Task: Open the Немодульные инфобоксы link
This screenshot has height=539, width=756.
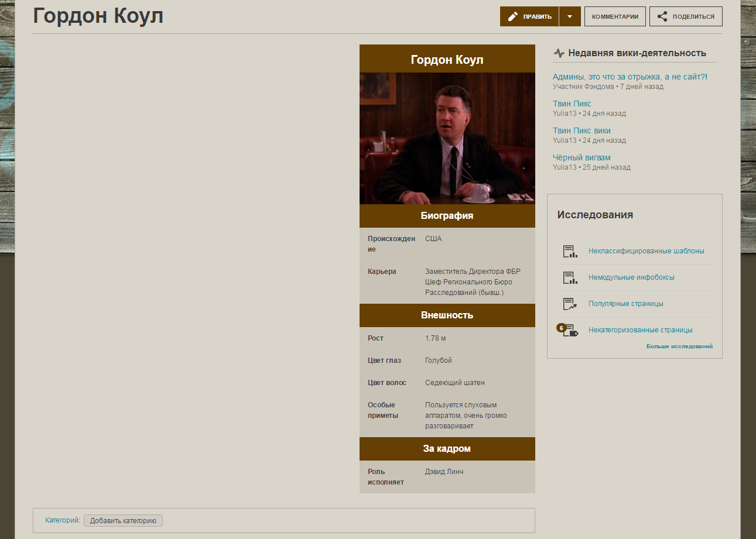Action: pyautogui.click(x=631, y=277)
